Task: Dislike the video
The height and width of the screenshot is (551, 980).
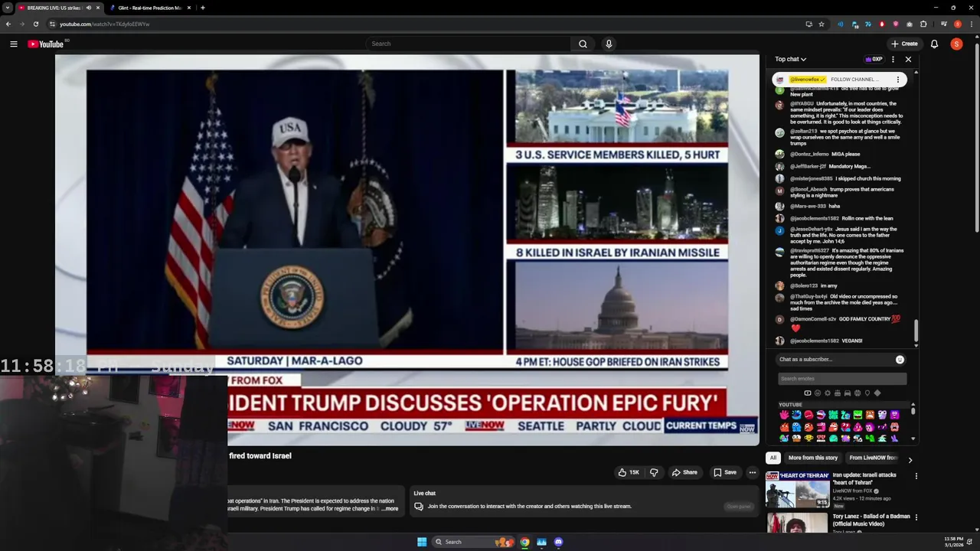Action: coord(654,472)
